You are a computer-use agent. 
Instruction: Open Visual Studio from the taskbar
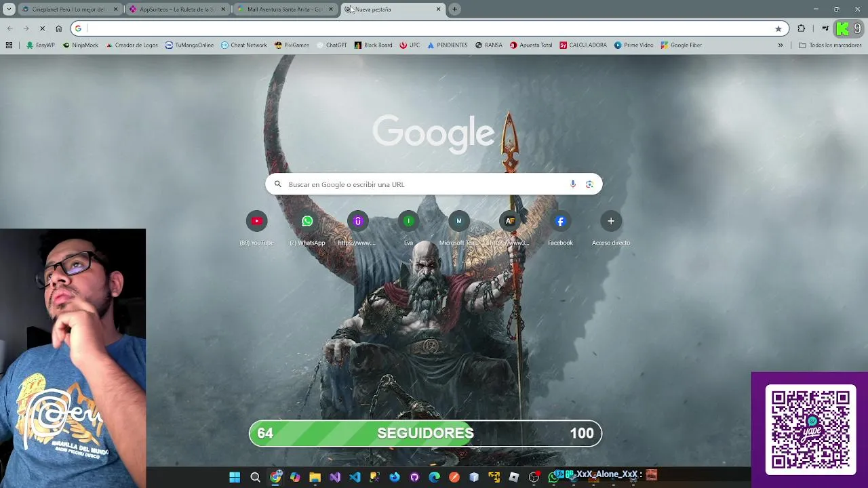335,477
